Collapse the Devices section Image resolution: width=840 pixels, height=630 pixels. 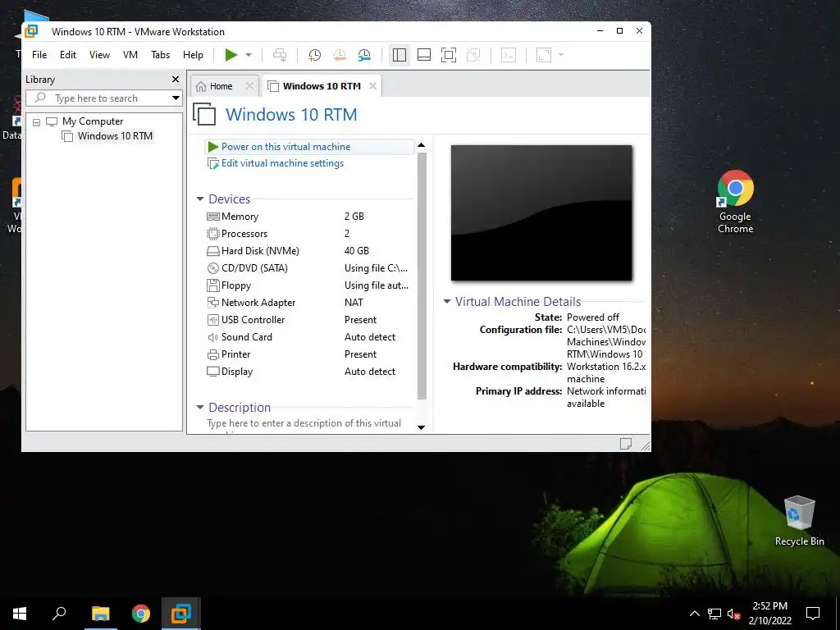click(x=200, y=199)
